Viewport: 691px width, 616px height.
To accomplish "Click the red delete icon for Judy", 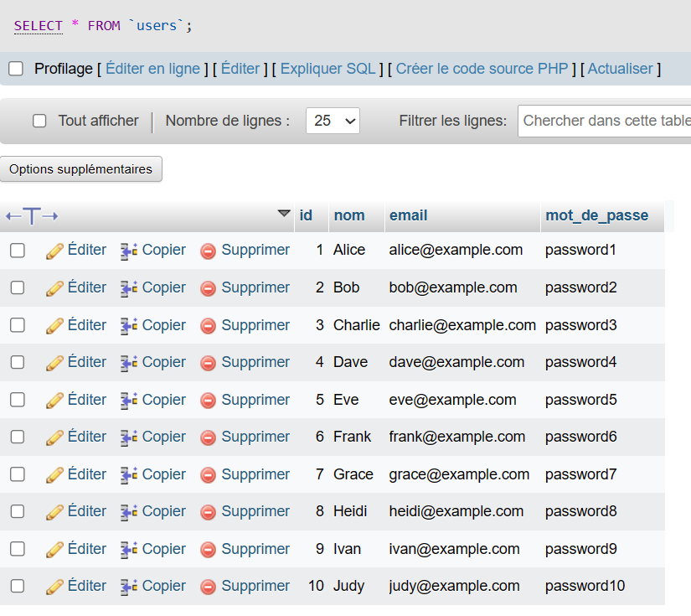I will pyautogui.click(x=208, y=587).
